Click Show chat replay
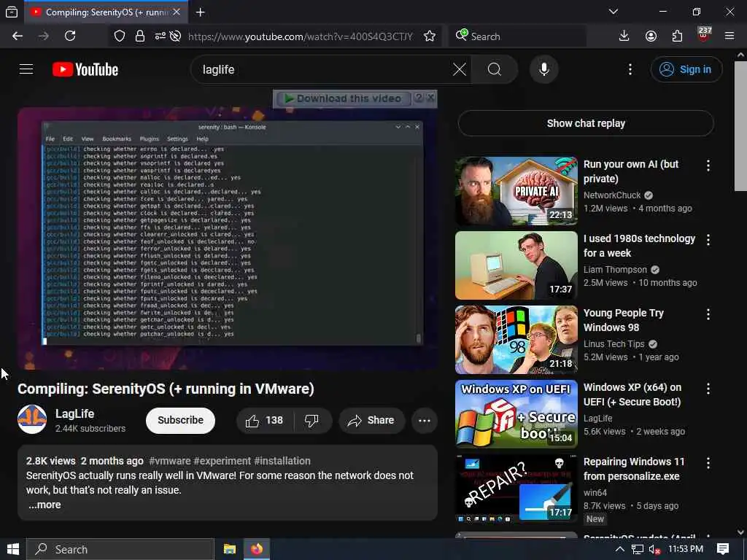The image size is (747, 560). [586, 123]
